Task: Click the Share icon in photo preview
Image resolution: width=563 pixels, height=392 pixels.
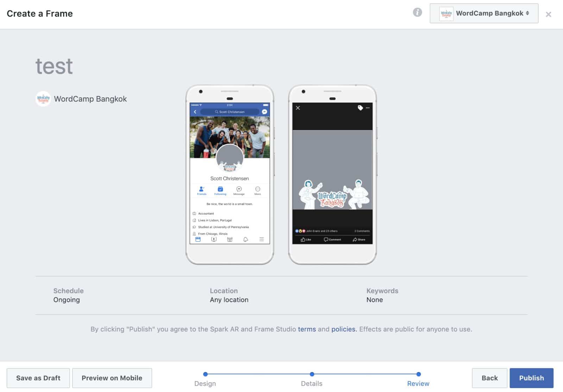Action: coord(355,239)
